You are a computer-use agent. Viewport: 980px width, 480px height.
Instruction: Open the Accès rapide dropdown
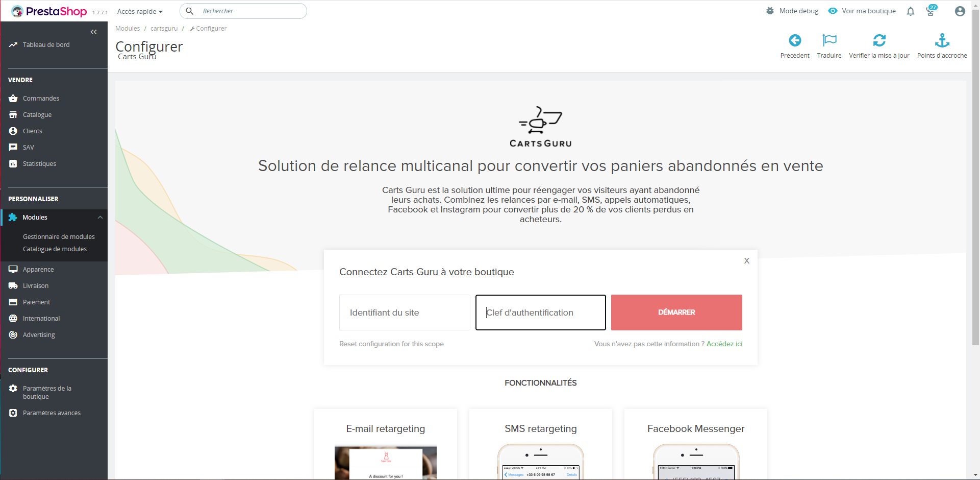140,11
